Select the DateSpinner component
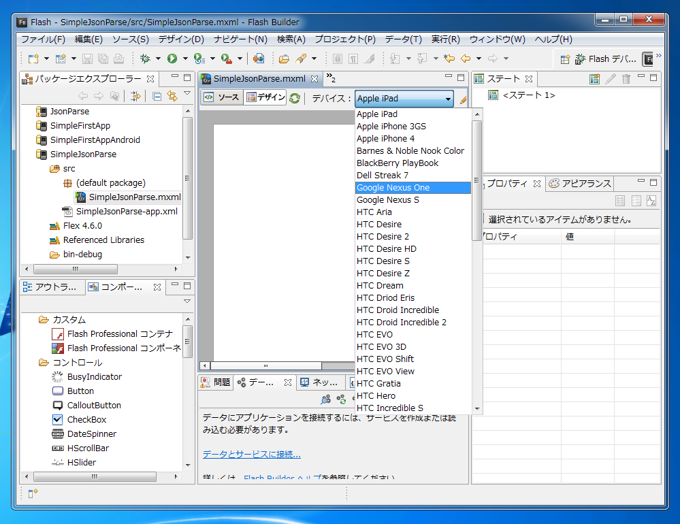 pyautogui.click(x=84, y=434)
